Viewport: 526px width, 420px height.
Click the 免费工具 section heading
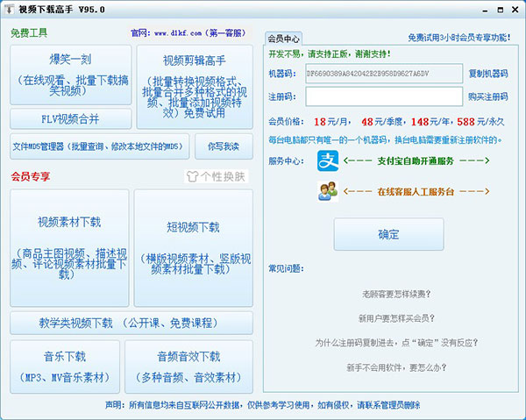[29, 32]
